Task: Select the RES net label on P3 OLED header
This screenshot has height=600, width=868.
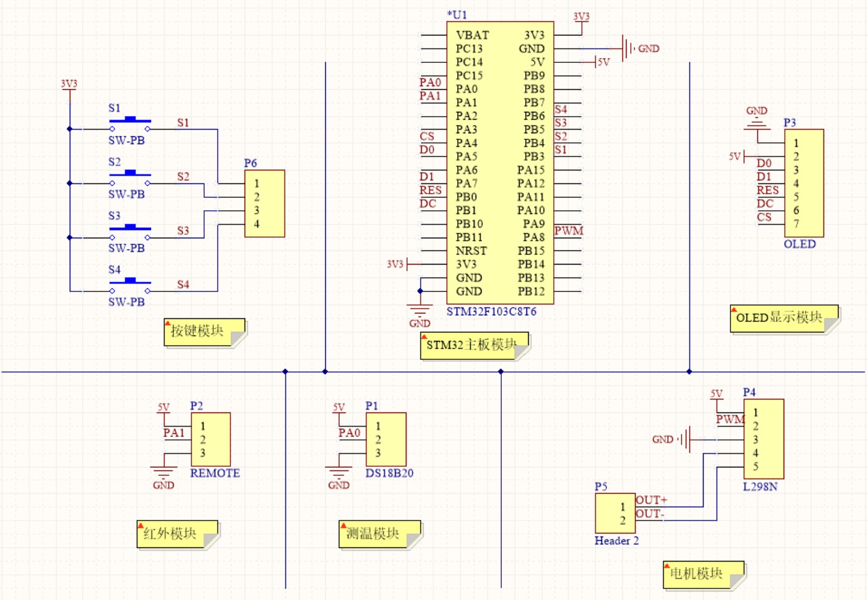Action: (x=768, y=190)
